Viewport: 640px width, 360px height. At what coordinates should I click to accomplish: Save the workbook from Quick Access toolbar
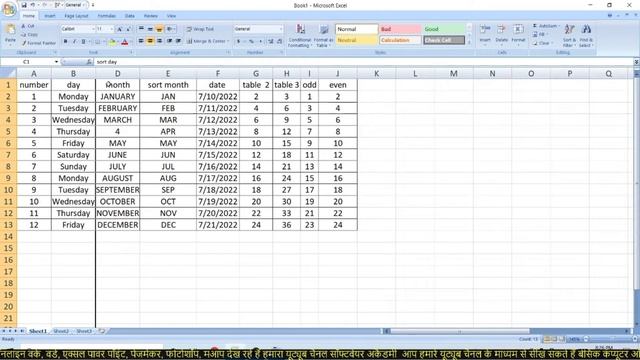click(24, 5)
